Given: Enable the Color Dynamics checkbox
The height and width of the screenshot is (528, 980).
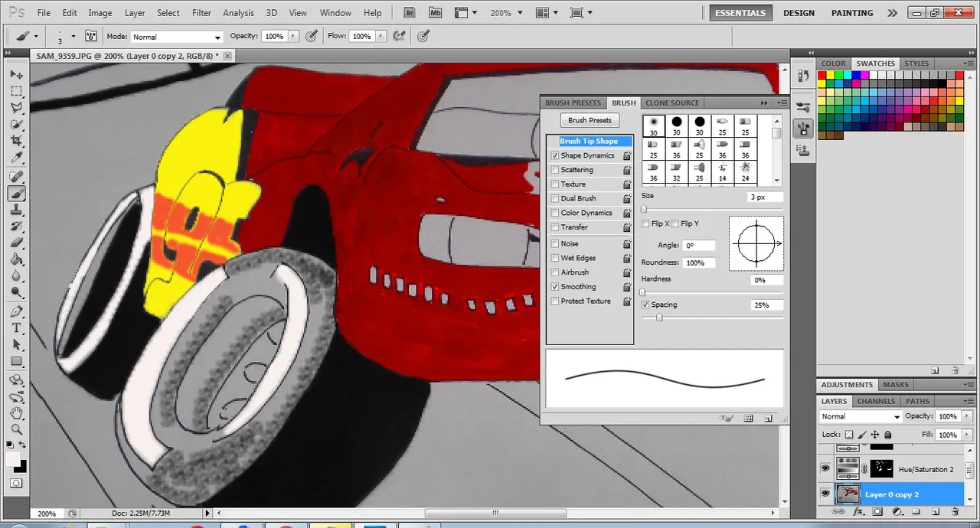Looking at the screenshot, I should click(x=555, y=213).
